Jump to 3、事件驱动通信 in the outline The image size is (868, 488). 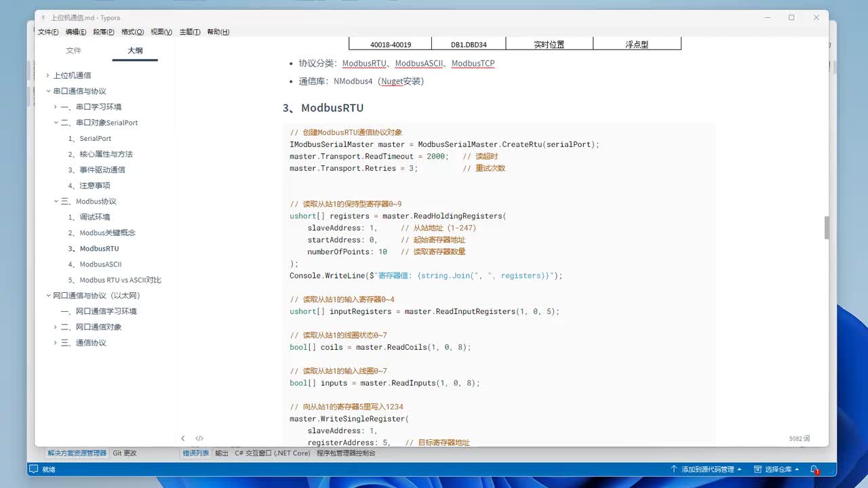click(96, 170)
